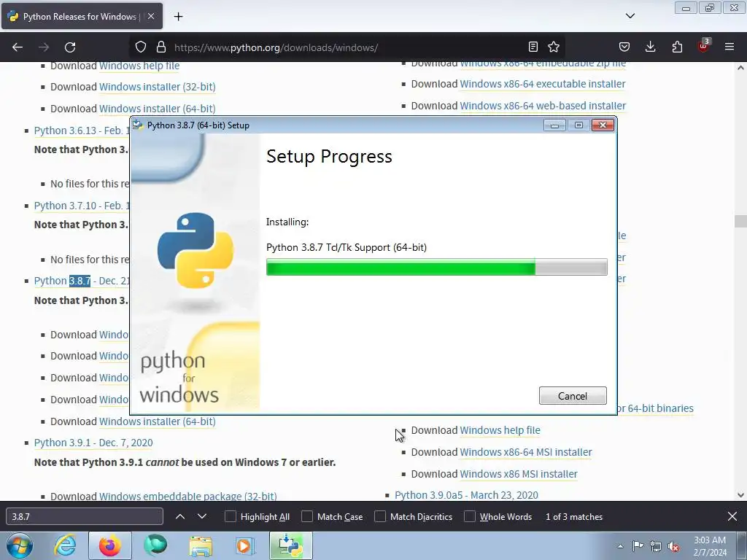
Task: Open the muted volume tray icon
Action: pos(673,547)
